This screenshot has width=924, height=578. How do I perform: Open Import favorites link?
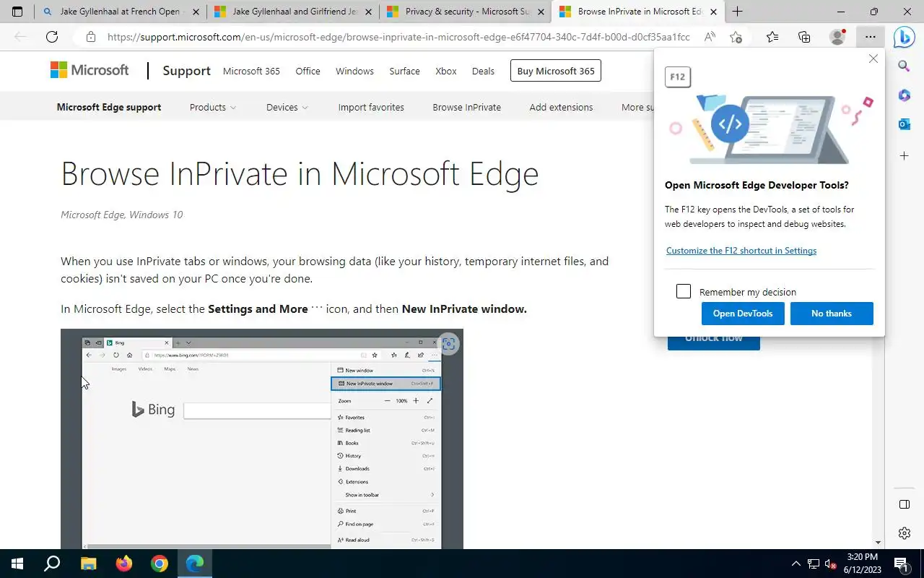371,107
